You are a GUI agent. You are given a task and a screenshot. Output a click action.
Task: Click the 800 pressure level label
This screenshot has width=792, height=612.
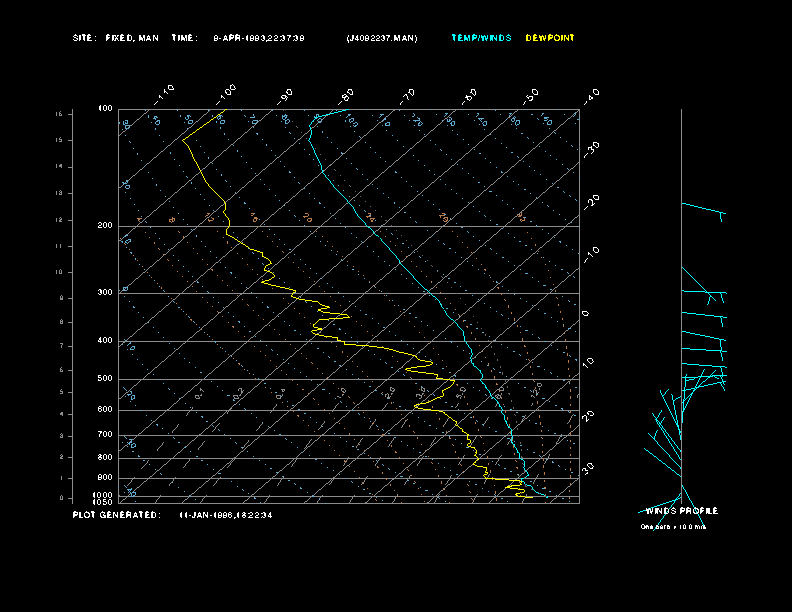(105, 457)
